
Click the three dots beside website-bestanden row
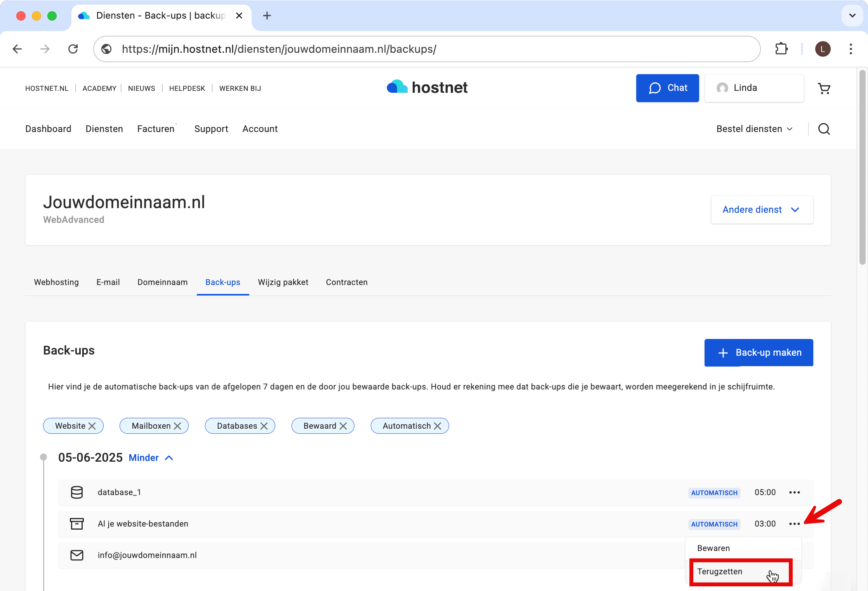[x=794, y=524]
